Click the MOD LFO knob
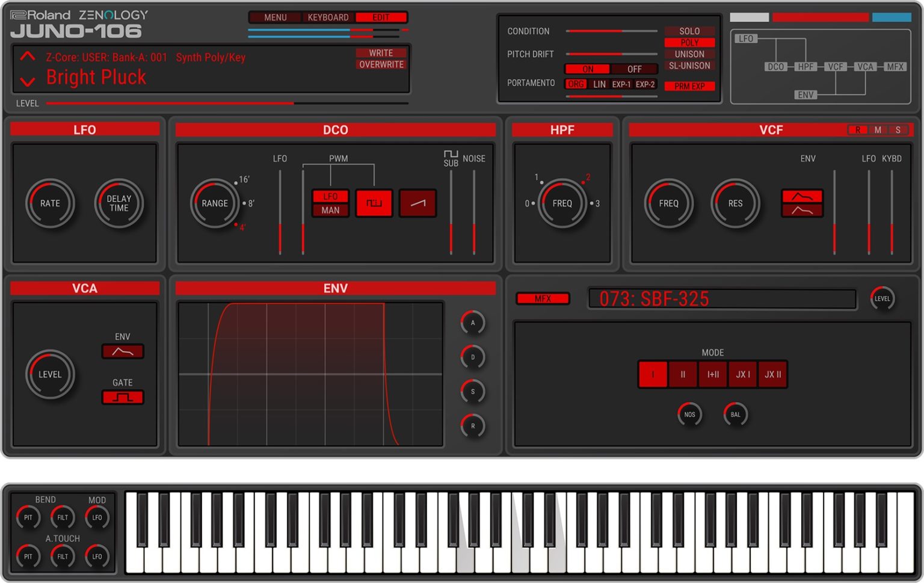924x583 pixels. [x=97, y=517]
